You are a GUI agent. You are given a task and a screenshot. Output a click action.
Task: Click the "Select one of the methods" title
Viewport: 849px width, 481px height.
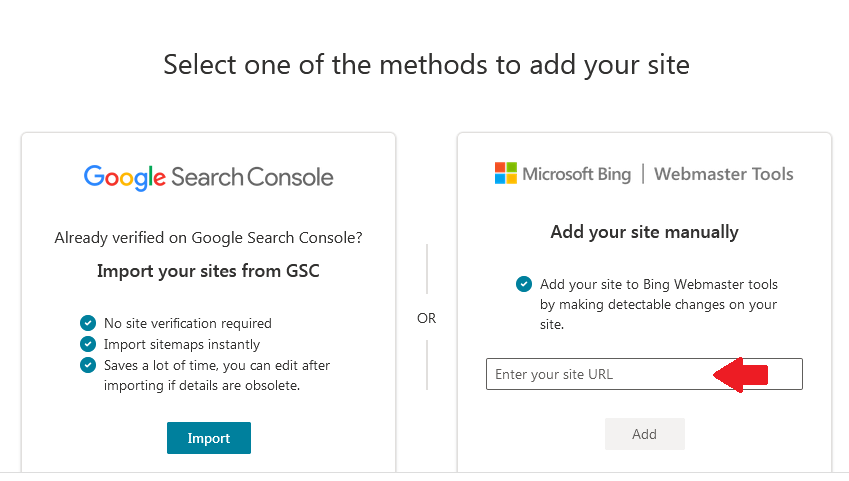(x=426, y=65)
